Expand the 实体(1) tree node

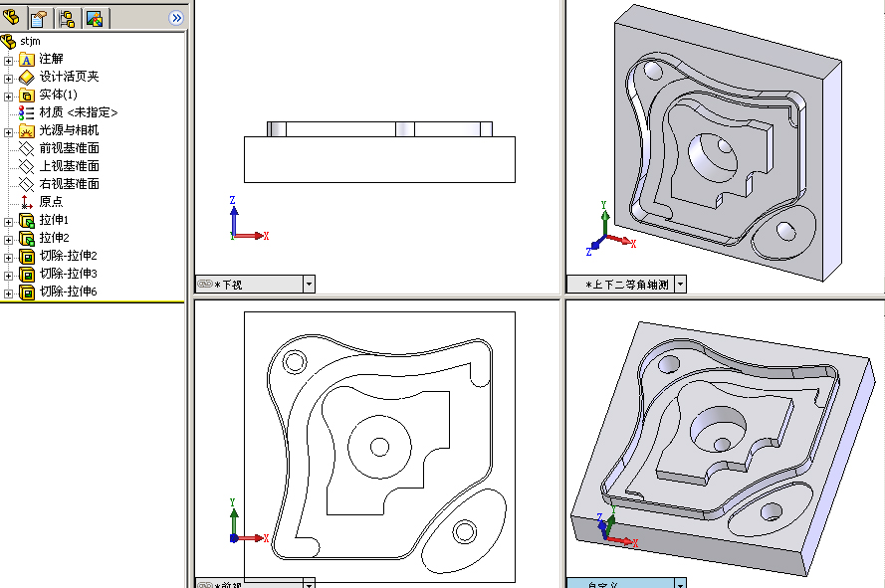click(9, 97)
